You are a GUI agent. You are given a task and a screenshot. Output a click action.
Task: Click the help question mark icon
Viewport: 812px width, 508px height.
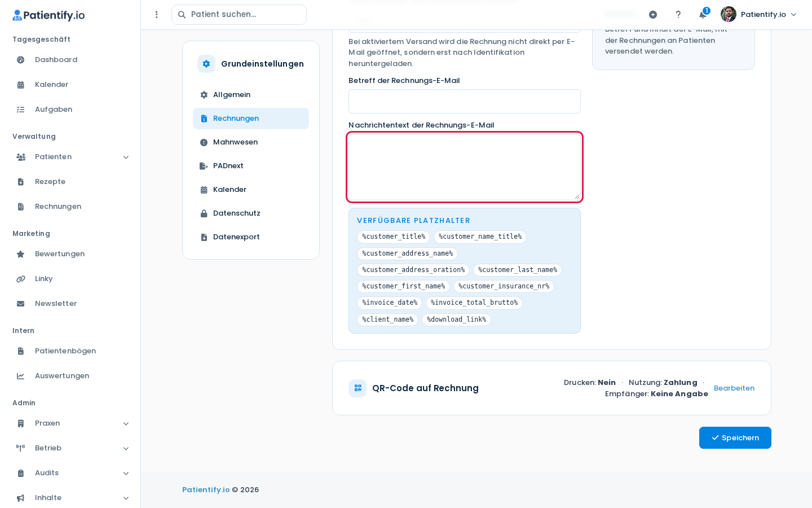pyautogui.click(x=678, y=15)
